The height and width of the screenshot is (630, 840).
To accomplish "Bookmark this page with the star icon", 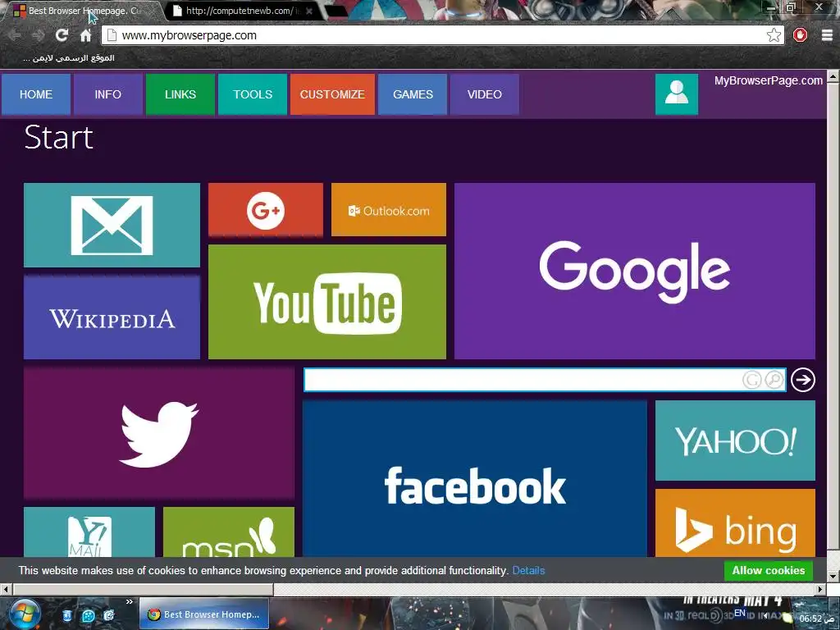I will tap(774, 35).
